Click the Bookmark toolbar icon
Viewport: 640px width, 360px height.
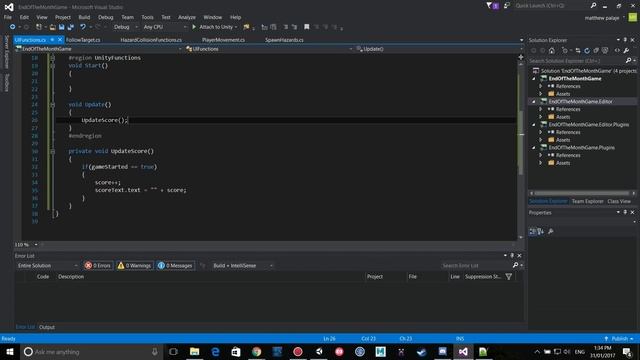307,27
